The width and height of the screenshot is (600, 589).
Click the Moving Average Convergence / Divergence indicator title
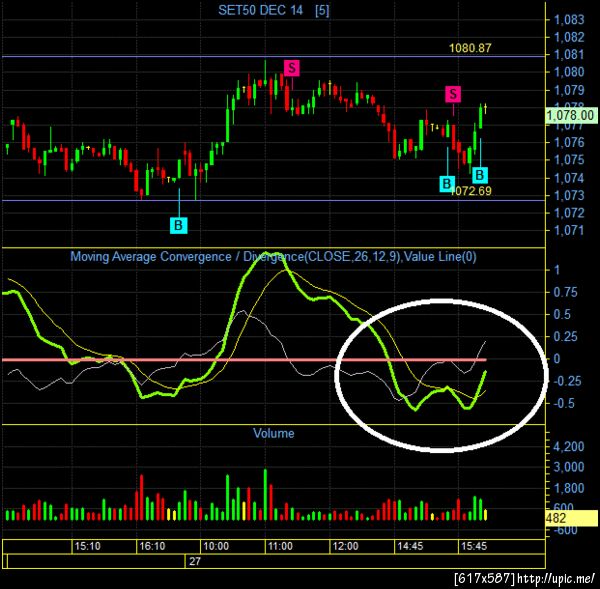273,256
